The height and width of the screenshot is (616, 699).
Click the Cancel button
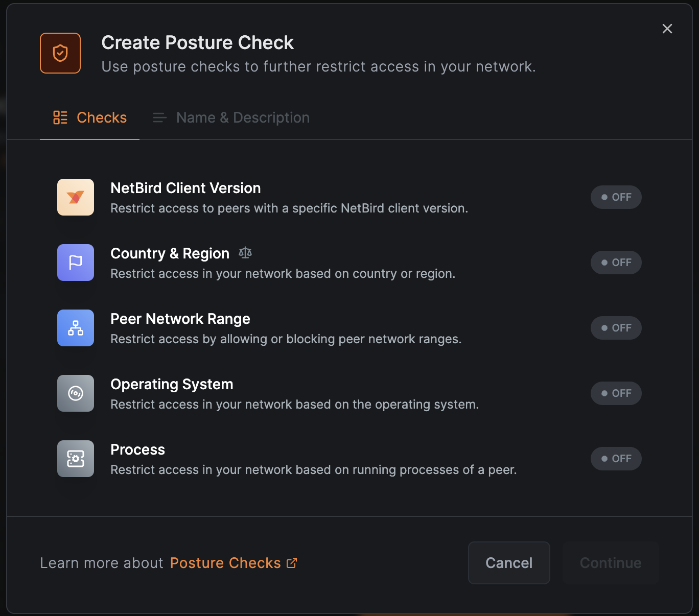click(508, 562)
